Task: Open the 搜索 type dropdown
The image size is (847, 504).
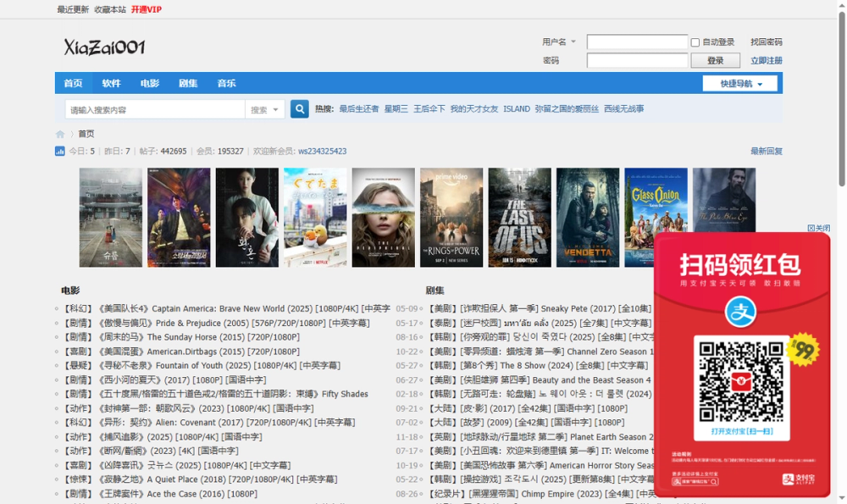Action: click(264, 109)
